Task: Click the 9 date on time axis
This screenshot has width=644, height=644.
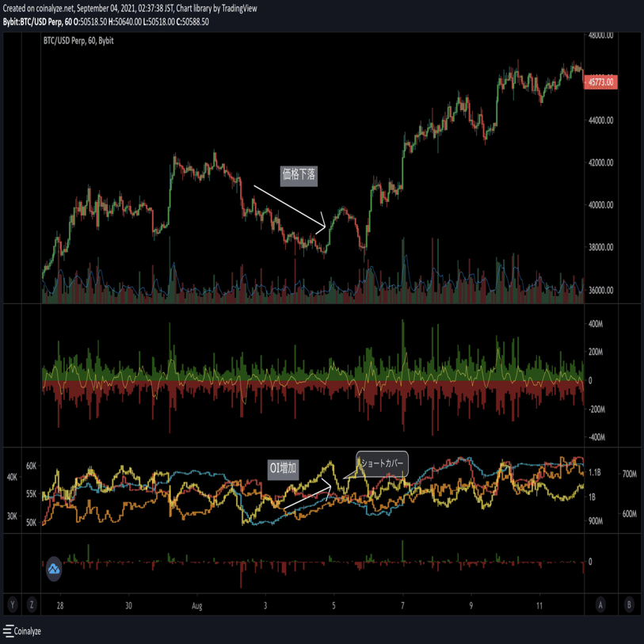Action: [x=471, y=606]
